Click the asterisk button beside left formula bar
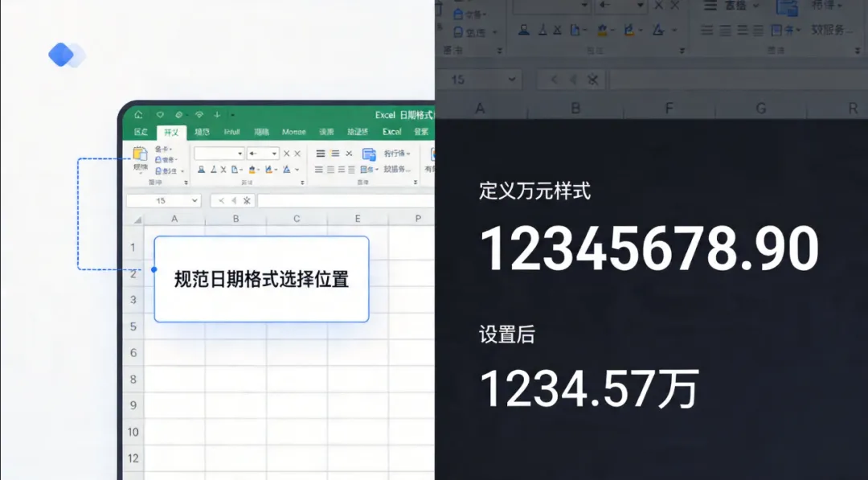Viewport: 868px width, 480px height. click(247, 200)
